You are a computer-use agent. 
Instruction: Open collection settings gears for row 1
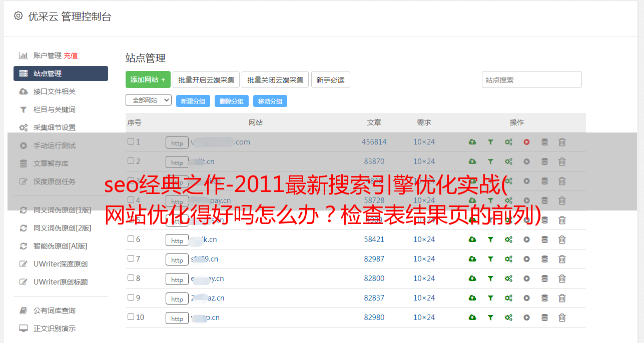point(508,142)
